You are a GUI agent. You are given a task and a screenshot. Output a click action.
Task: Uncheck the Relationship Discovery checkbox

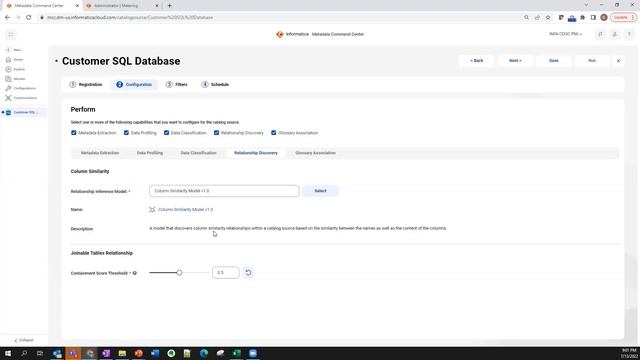[216, 133]
